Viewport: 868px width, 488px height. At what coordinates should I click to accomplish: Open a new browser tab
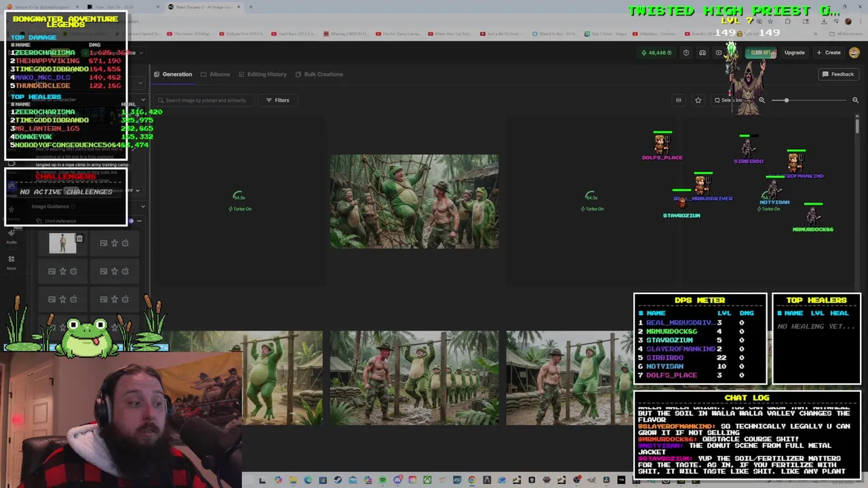tap(250, 7)
